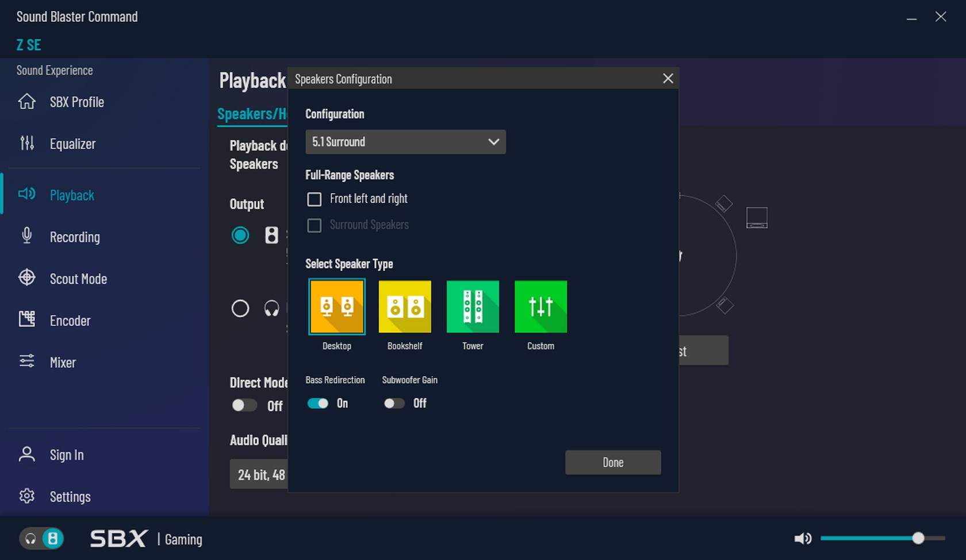Close the Speakers Configuration dialog
The image size is (966, 560).
click(668, 78)
